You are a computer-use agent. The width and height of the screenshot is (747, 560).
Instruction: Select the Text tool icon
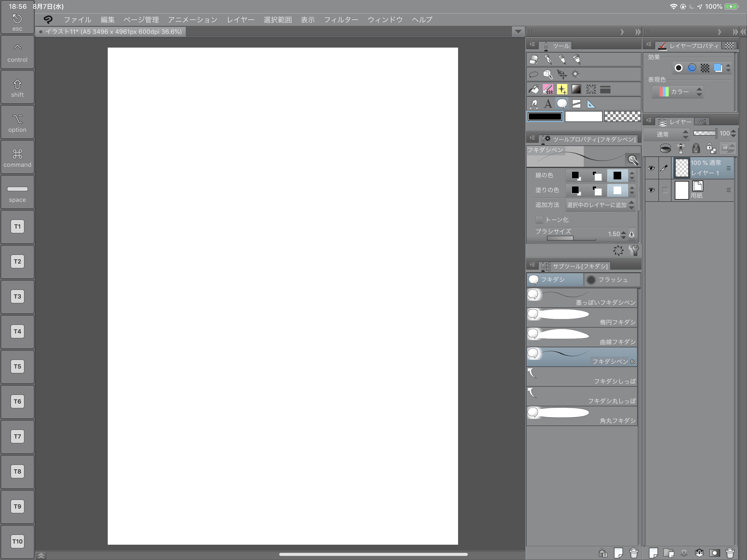(548, 104)
